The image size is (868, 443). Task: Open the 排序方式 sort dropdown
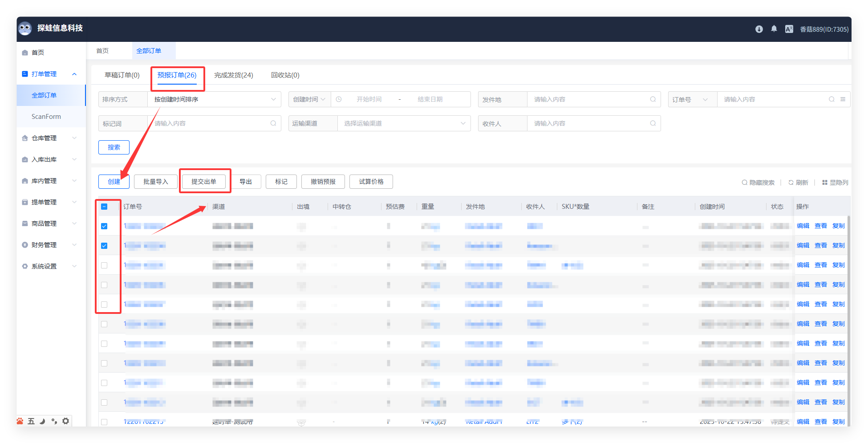(x=214, y=99)
